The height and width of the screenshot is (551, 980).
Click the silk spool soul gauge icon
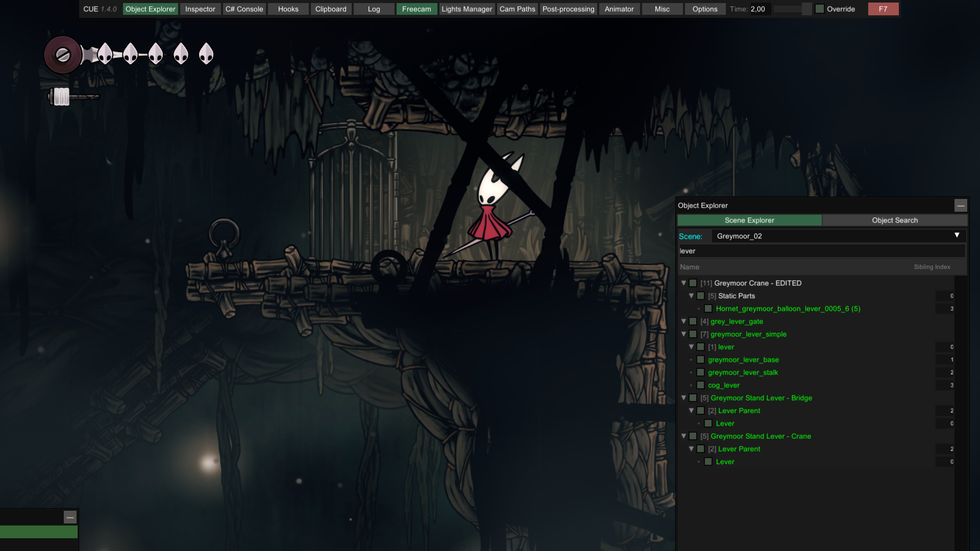(62, 55)
